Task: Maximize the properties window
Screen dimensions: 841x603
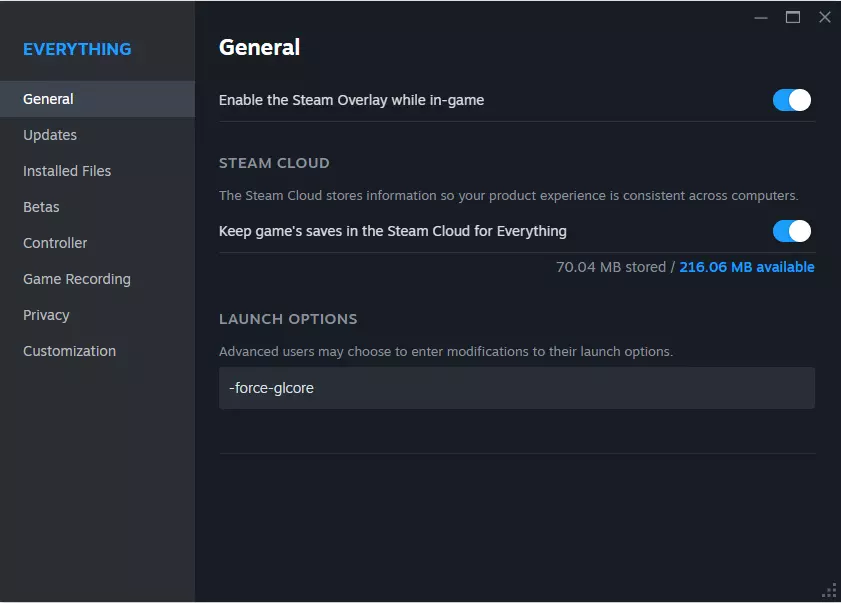Action: coord(793,17)
